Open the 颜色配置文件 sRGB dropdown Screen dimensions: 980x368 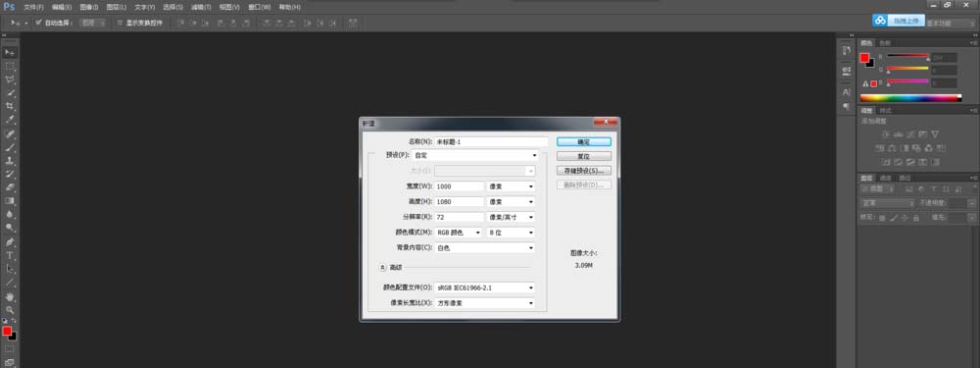point(484,288)
